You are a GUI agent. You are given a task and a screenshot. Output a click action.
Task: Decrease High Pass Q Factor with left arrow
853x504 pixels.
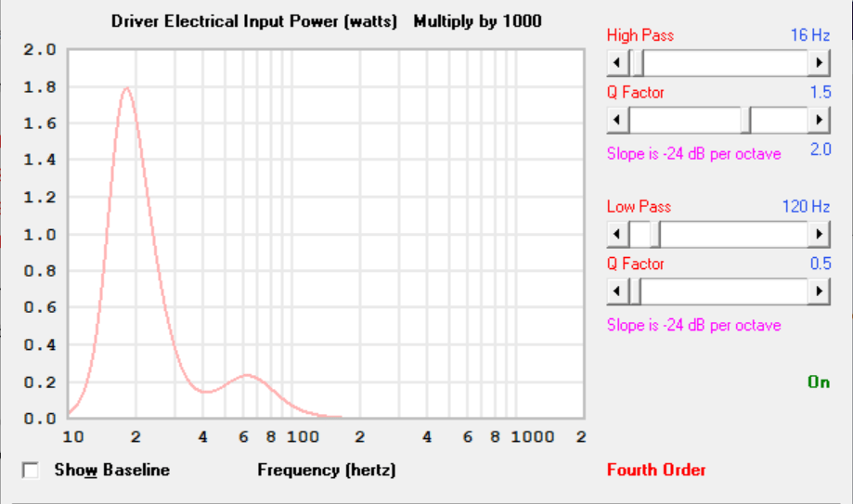point(617,120)
